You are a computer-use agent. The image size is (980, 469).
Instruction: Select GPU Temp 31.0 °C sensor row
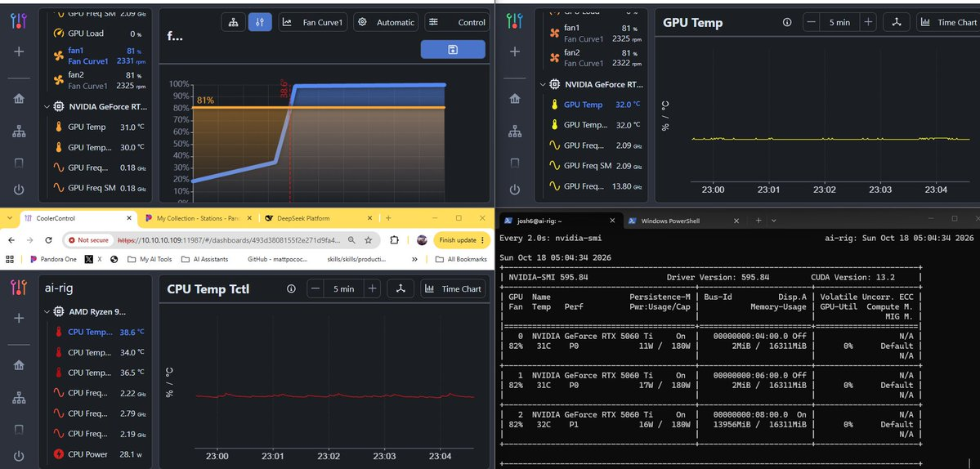pos(99,127)
